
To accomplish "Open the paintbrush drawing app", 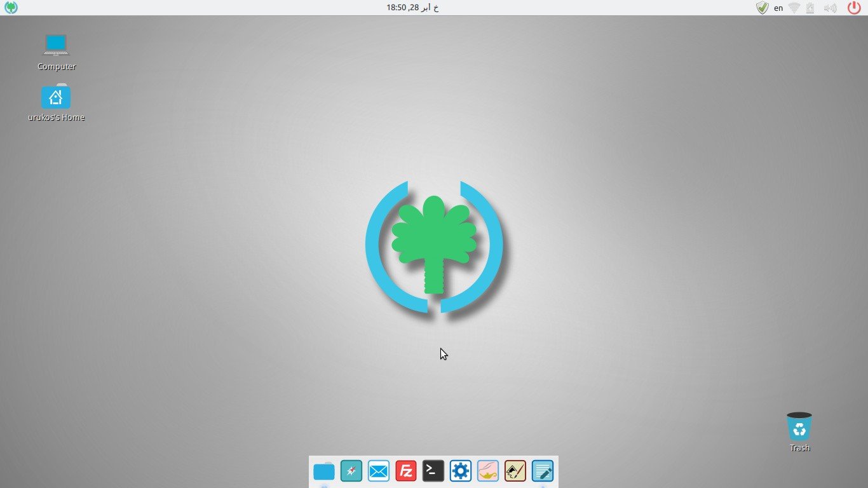I will (515, 471).
